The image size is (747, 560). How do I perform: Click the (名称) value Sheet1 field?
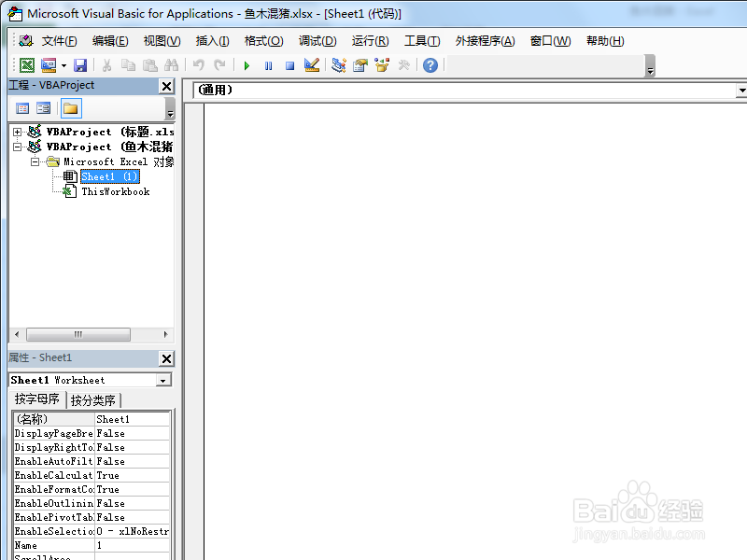click(133, 419)
